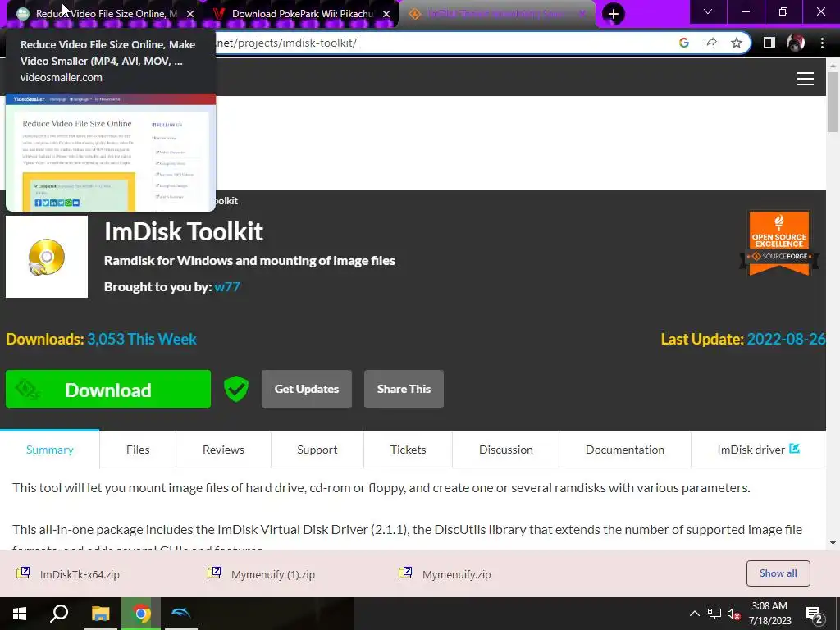Click the Share This button
Image resolution: width=840 pixels, height=630 pixels.
coord(404,389)
